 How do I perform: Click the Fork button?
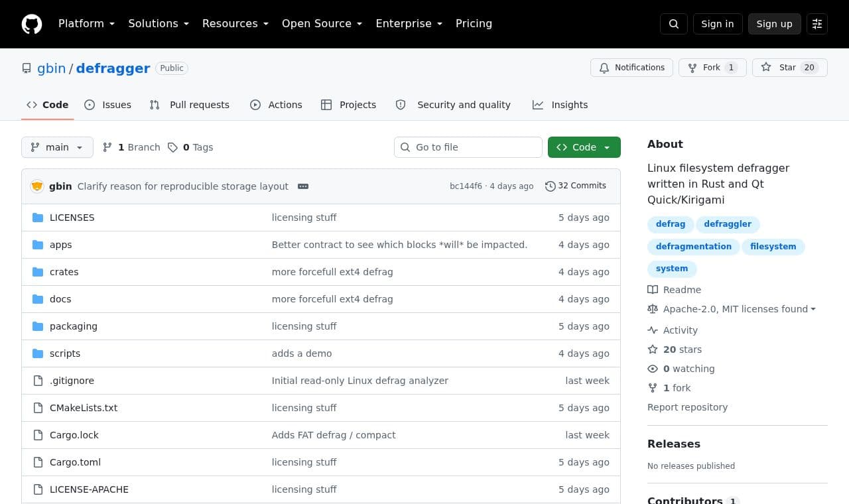pyautogui.click(x=712, y=68)
